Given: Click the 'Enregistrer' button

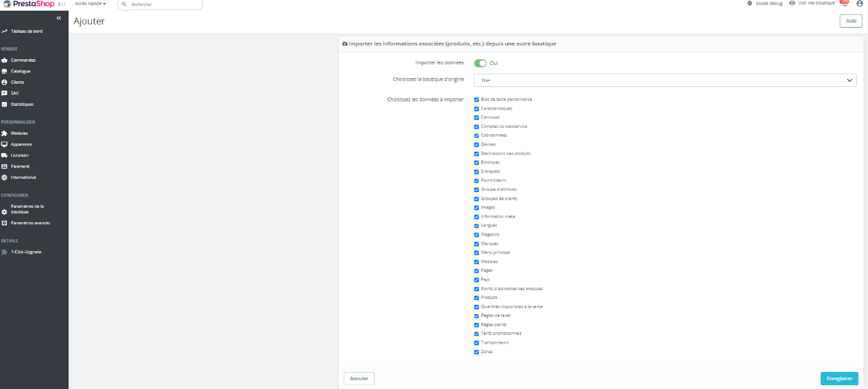Looking at the screenshot, I should (839, 378).
